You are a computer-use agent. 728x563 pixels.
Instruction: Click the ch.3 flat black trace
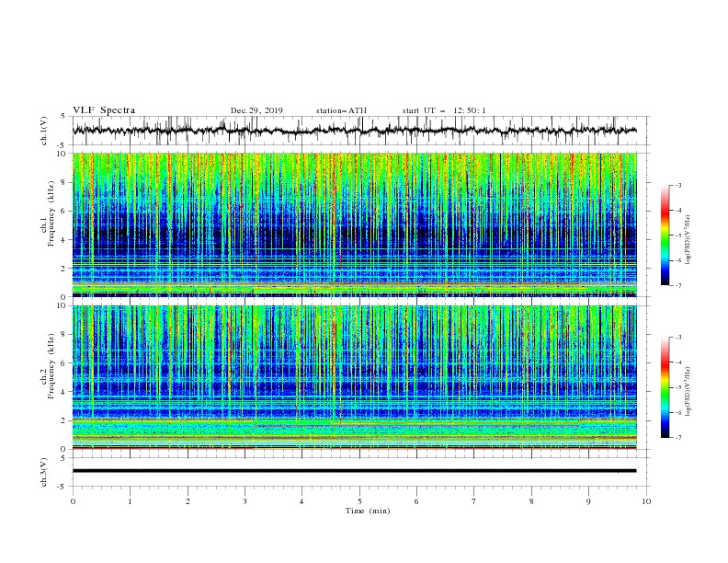[355, 471]
